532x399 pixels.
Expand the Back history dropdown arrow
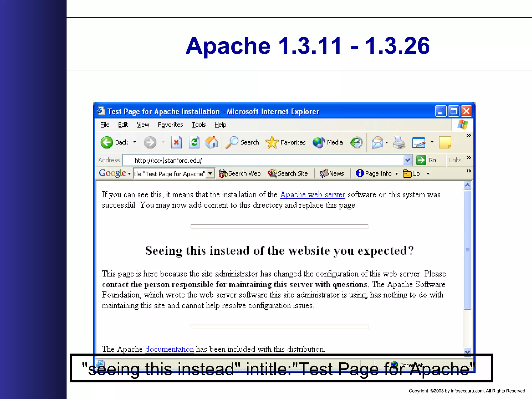coord(135,142)
